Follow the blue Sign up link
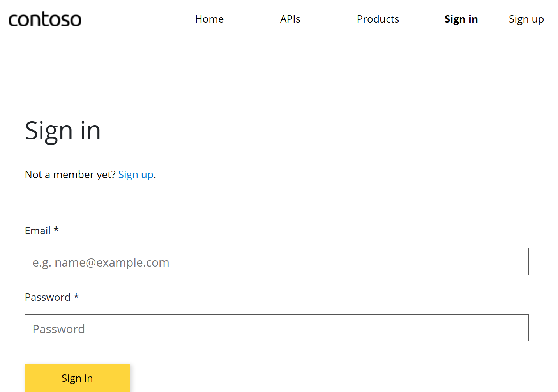Screen dimensions: 558x392 [x=136, y=175]
